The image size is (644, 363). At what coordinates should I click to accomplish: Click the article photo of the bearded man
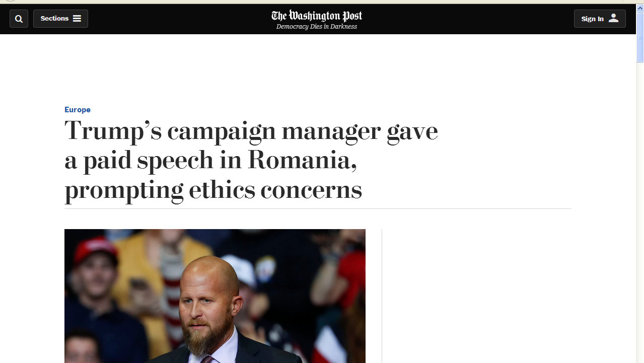pos(214,296)
